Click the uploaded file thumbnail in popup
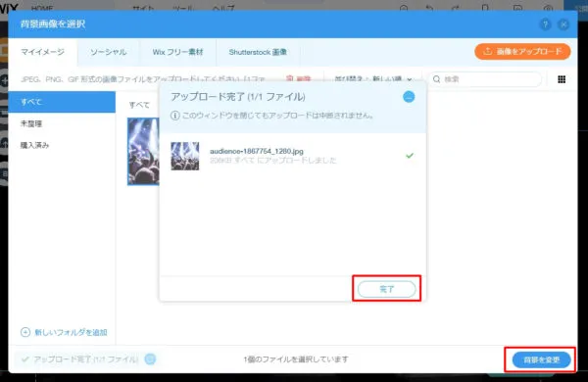588x382 pixels. 185,156
